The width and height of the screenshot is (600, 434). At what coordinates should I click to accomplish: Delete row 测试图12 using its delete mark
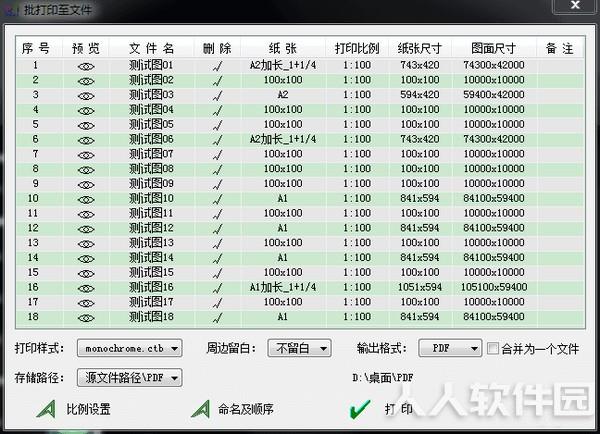pos(217,229)
